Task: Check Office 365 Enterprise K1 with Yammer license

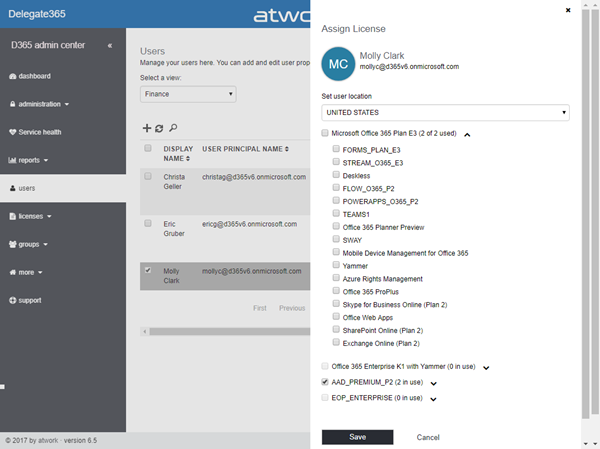Action: (325, 366)
